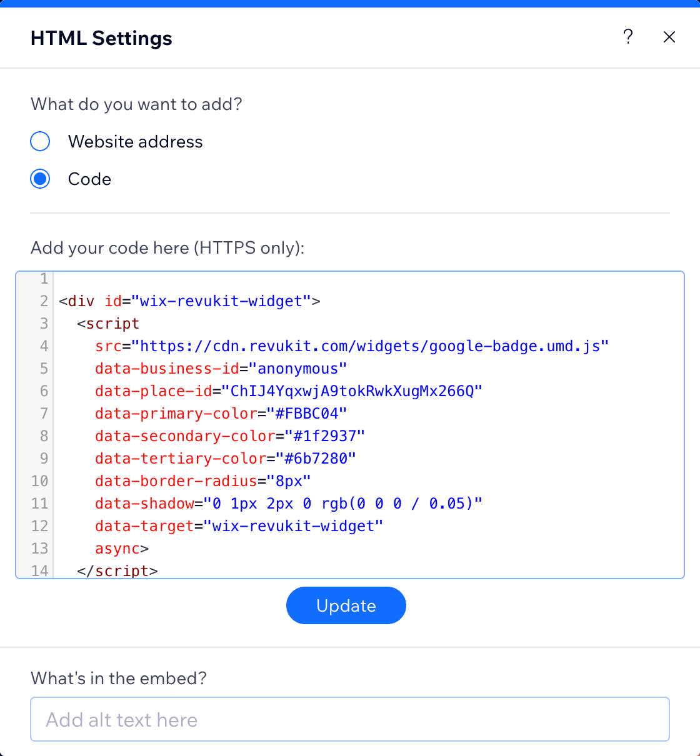Open help via the question mark icon
Viewport: 700px width, 756px height.
click(628, 37)
